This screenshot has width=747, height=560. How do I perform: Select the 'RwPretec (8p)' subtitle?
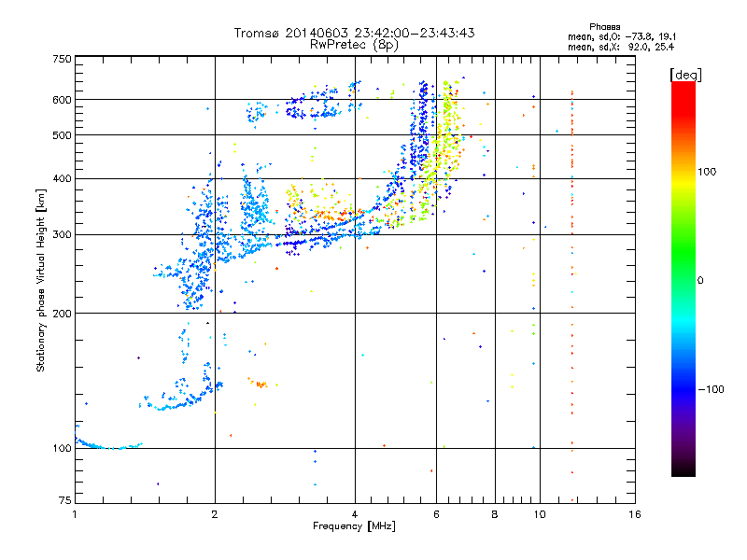point(354,45)
